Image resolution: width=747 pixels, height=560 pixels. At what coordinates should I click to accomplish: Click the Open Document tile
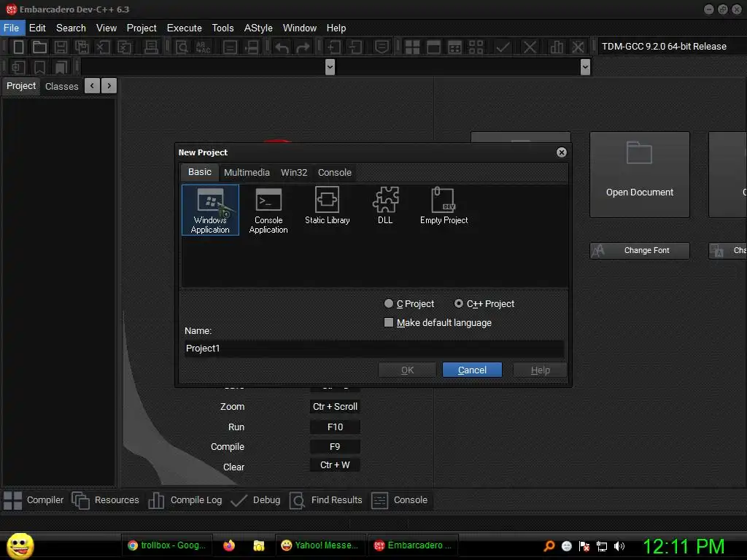pyautogui.click(x=640, y=174)
